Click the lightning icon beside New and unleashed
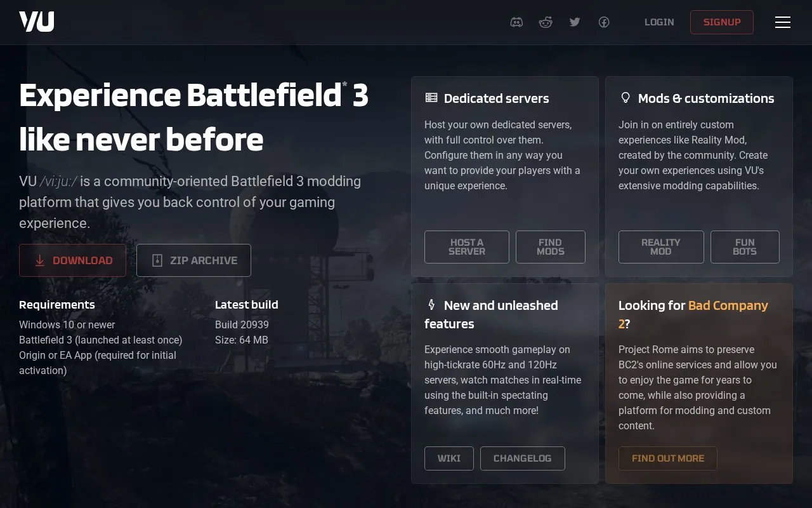The image size is (812, 508). (x=431, y=305)
